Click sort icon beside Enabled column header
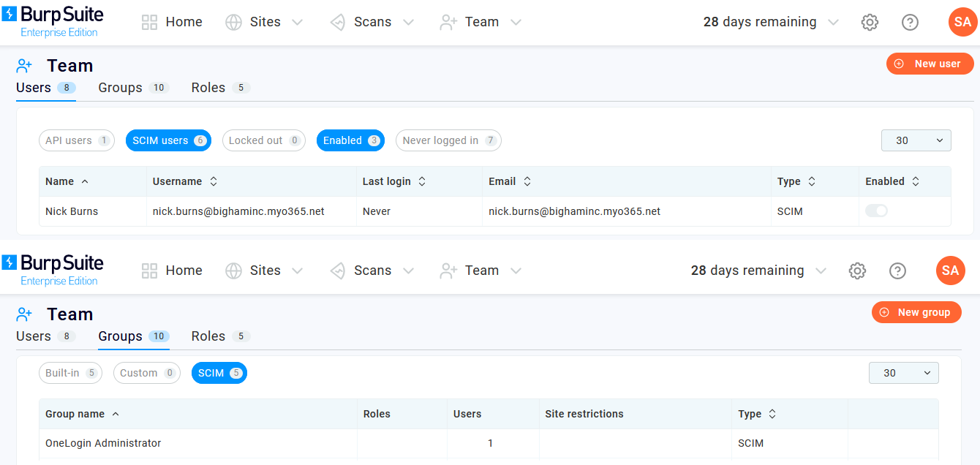 [x=916, y=181]
